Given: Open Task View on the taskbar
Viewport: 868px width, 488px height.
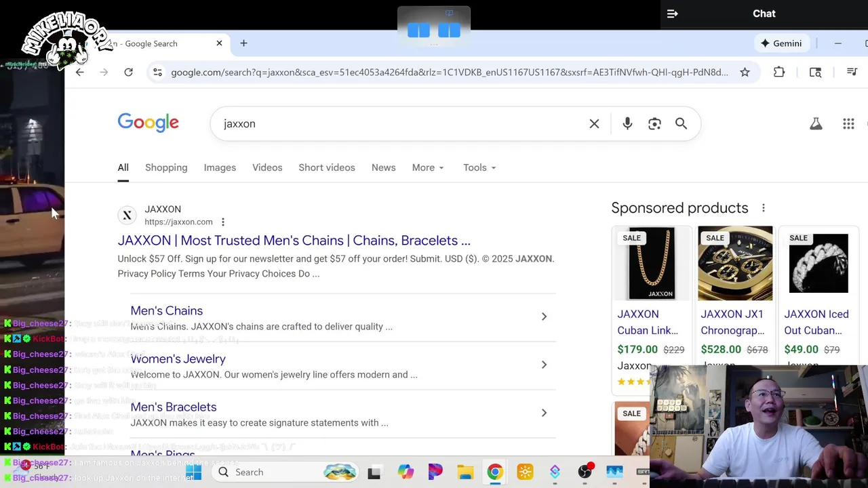Looking at the screenshot, I should coord(374,472).
